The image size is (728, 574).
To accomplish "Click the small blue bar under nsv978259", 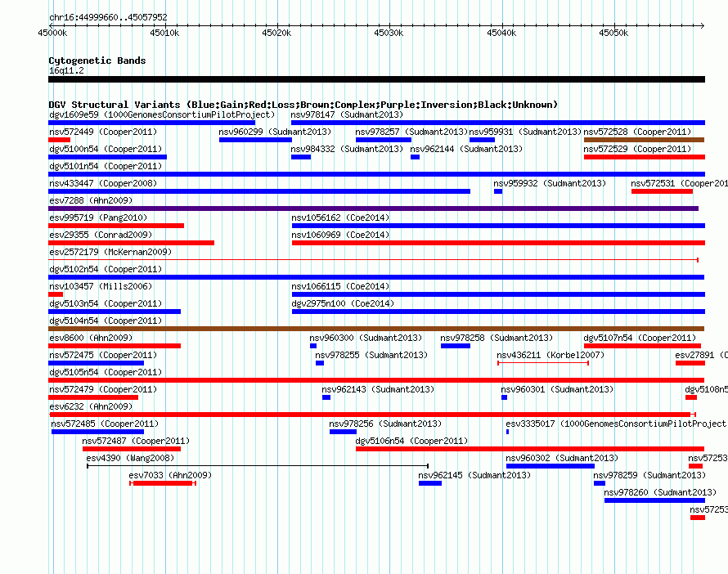I will (x=600, y=483).
